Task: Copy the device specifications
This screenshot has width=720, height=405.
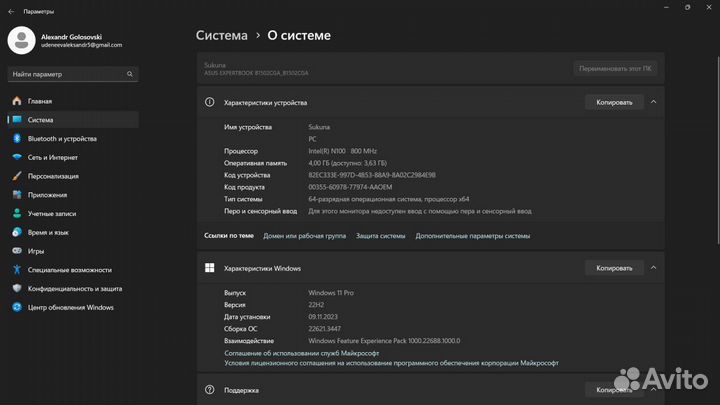Action: coord(614,102)
